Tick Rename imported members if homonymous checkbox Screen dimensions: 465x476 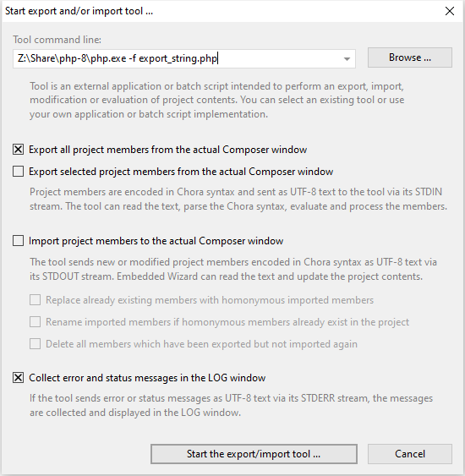point(35,322)
